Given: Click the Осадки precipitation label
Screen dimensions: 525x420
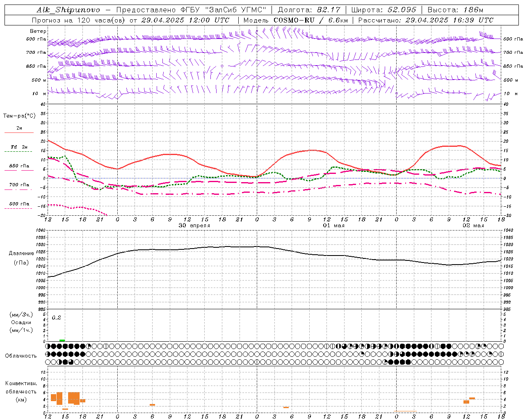Looking at the screenshot, I should (x=21, y=322).
